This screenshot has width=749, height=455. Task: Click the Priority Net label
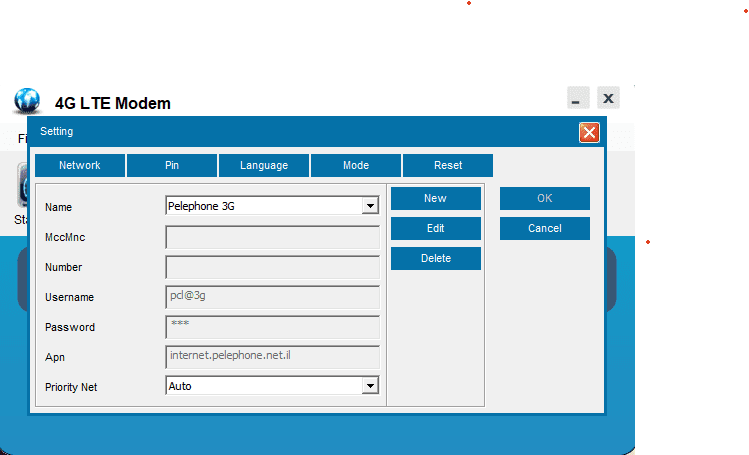pos(71,387)
